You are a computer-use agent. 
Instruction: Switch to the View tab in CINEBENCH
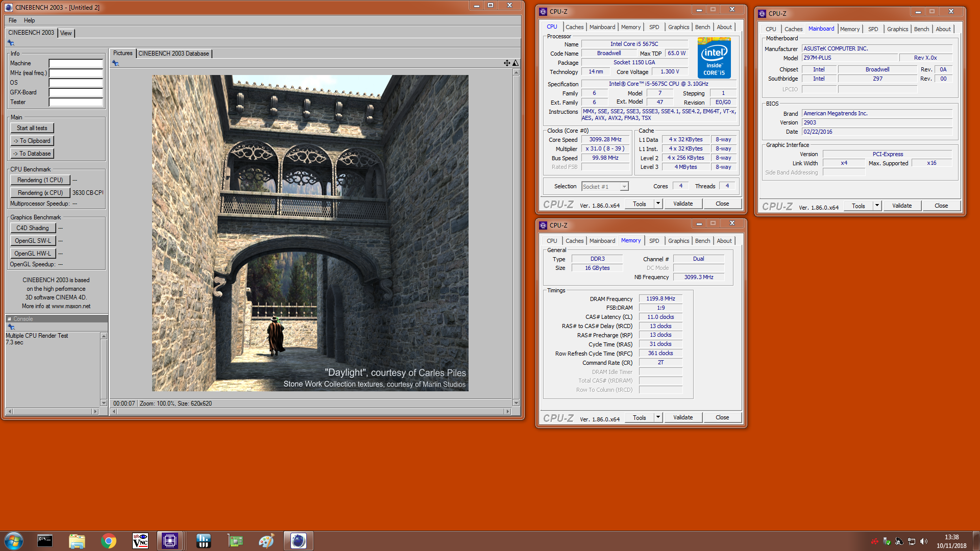(x=66, y=33)
